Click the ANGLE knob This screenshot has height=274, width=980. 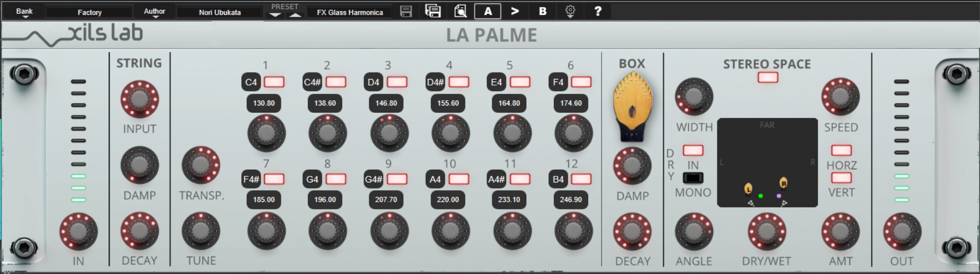694,231
